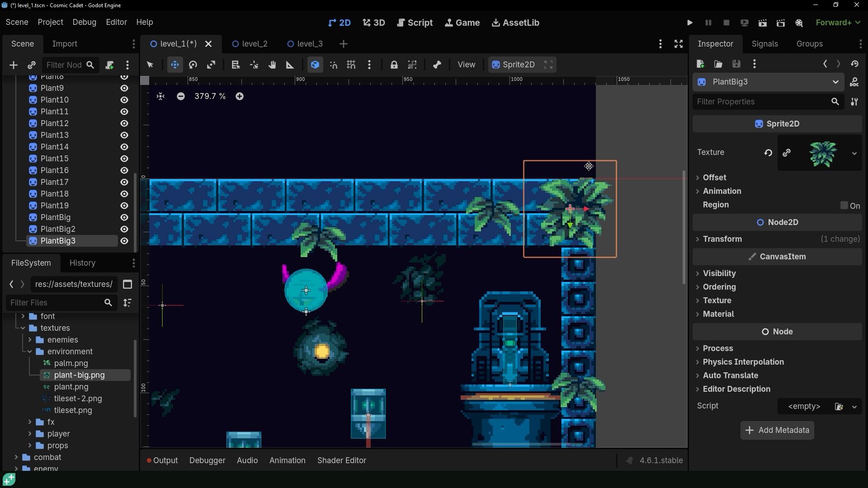Open the Texture property dropdown arrow
Image resolution: width=868 pixels, height=488 pixels.
click(x=854, y=154)
